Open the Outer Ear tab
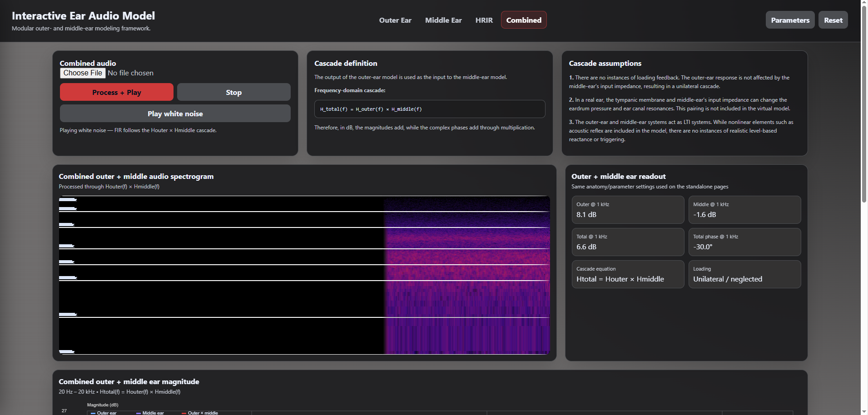 tap(395, 20)
